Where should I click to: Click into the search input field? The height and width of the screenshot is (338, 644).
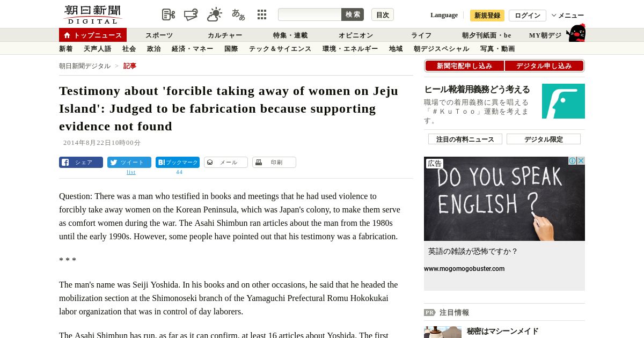pyautogui.click(x=310, y=14)
